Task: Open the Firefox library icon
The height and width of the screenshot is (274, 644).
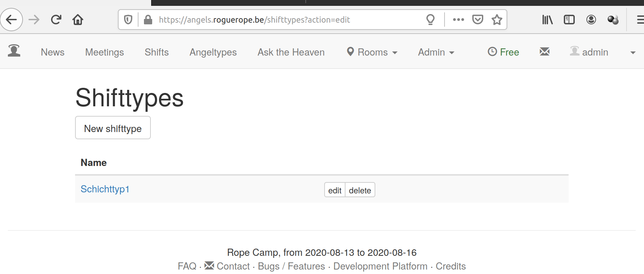Action: click(x=547, y=20)
